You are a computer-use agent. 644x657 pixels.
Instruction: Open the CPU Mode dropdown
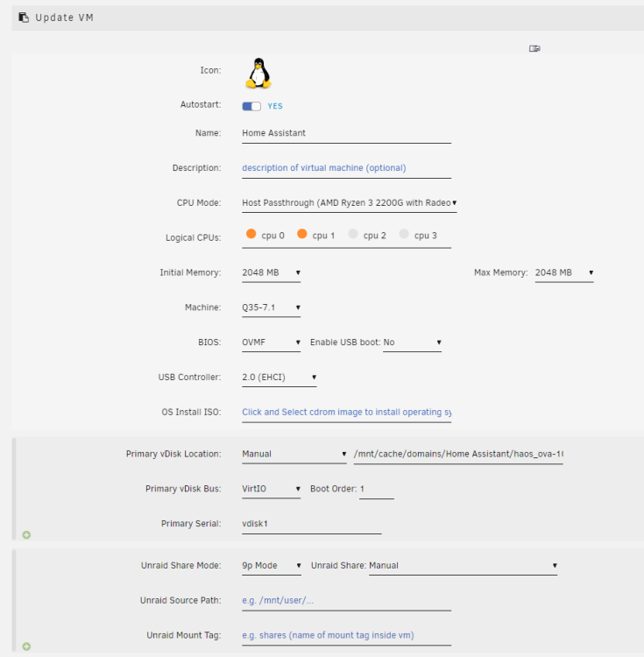tap(349, 203)
